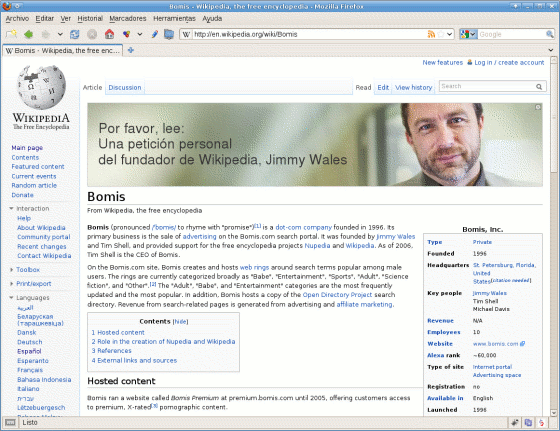Screen dimensions: 560x431
Task: Open the Herramientas menu
Action: tap(174, 19)
